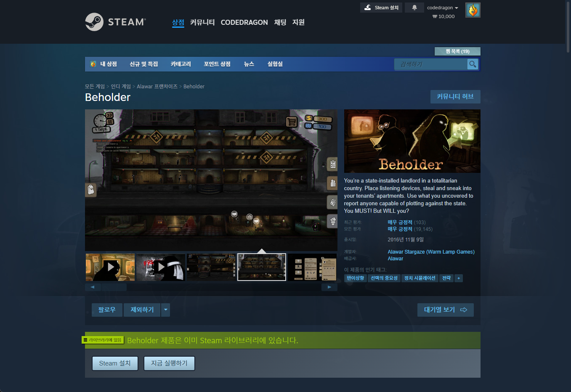571x392 pixels.
Task: Open the notifications bell
Action: 414,8
